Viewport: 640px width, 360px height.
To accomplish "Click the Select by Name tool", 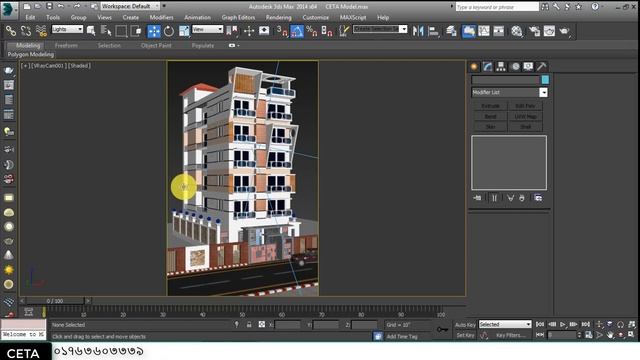I will (x=106, y=31).
